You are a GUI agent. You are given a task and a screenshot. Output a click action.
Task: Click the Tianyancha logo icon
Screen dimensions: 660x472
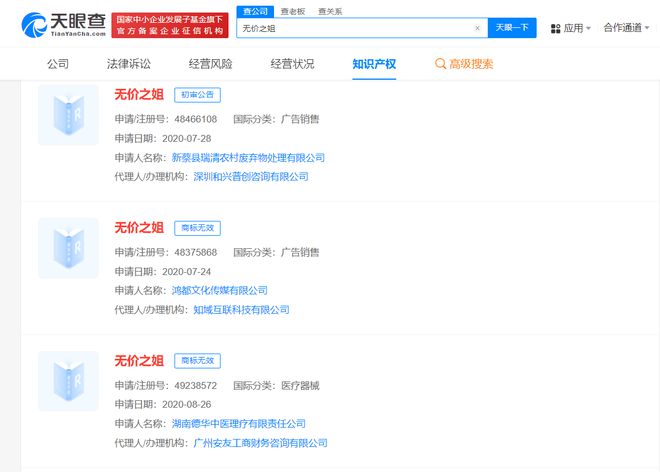[34, 25]
